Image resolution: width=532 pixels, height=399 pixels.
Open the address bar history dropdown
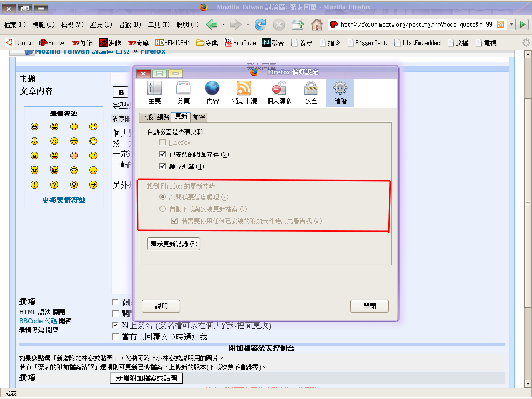coord(511,24)
